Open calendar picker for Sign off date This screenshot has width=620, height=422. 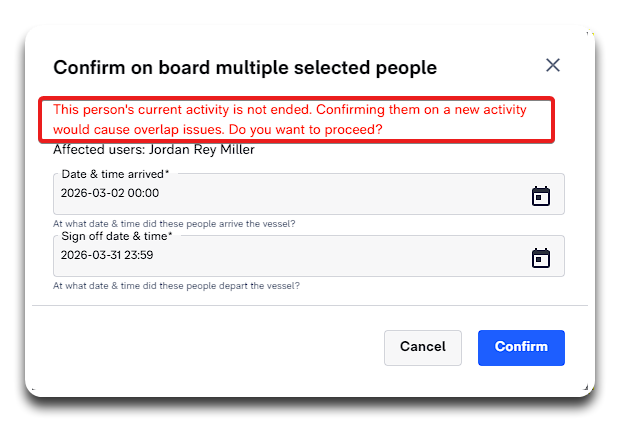(x=540, y=257)
